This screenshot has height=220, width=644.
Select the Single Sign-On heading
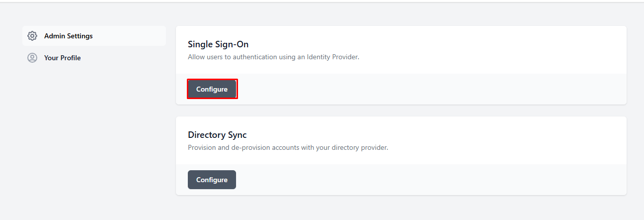pos(218,44)
